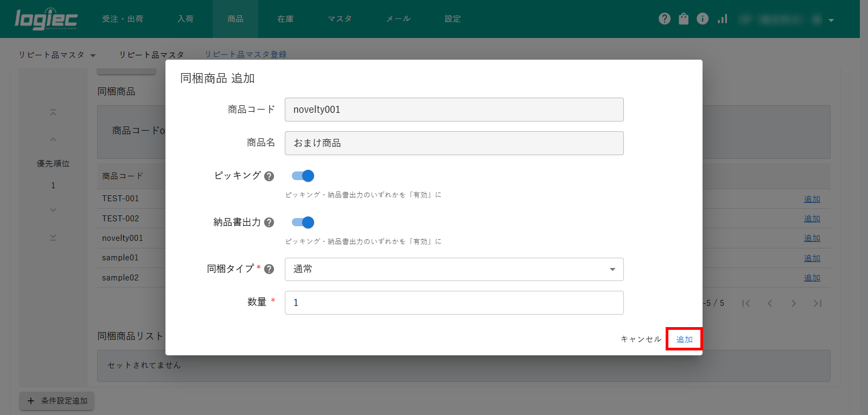Click the 追加 button in dialog
The height and width of the screenshot is (415, 868).
pos(684,339)
